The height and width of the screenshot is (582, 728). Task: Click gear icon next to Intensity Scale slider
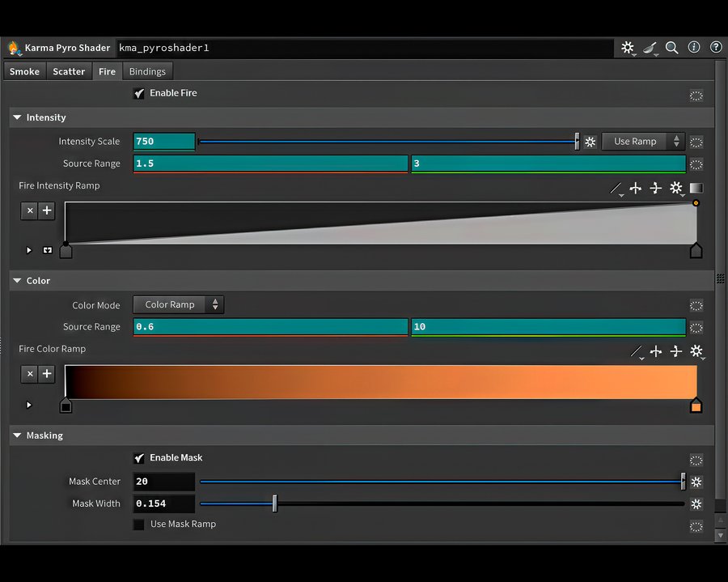(590, 142)
